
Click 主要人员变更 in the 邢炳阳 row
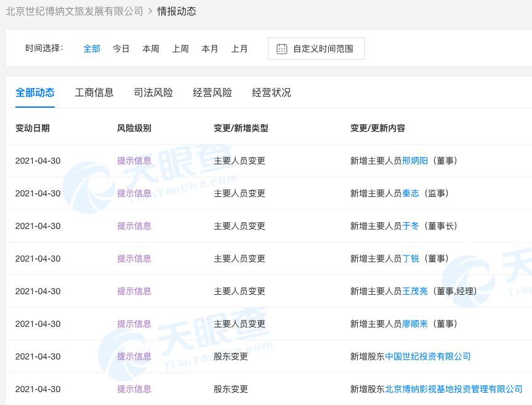[239, 161]
